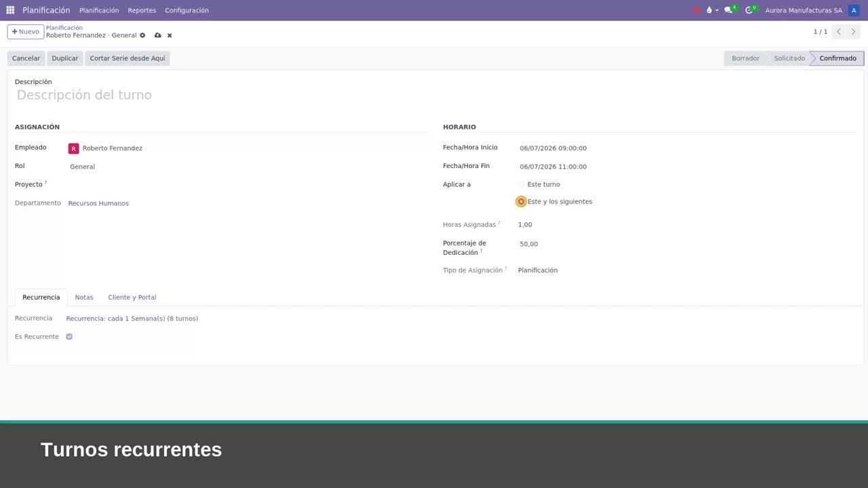Open the Reportes menu
This screenshot has width=868, height=488.
coord(142,10)
